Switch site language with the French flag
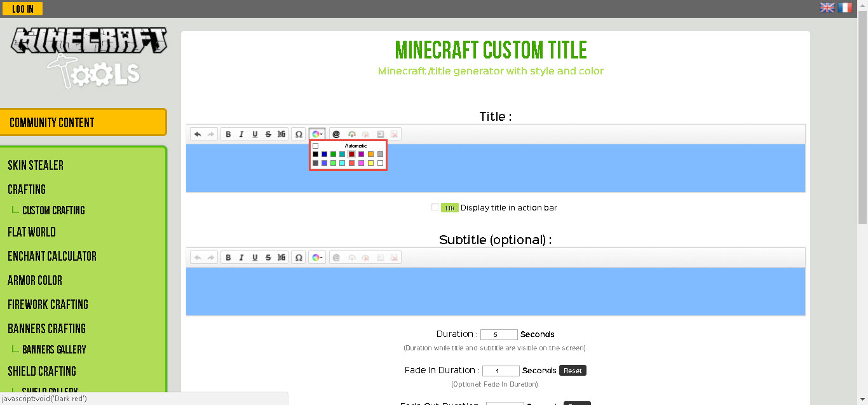Screen dimensions: 868x405 point(845,8)
